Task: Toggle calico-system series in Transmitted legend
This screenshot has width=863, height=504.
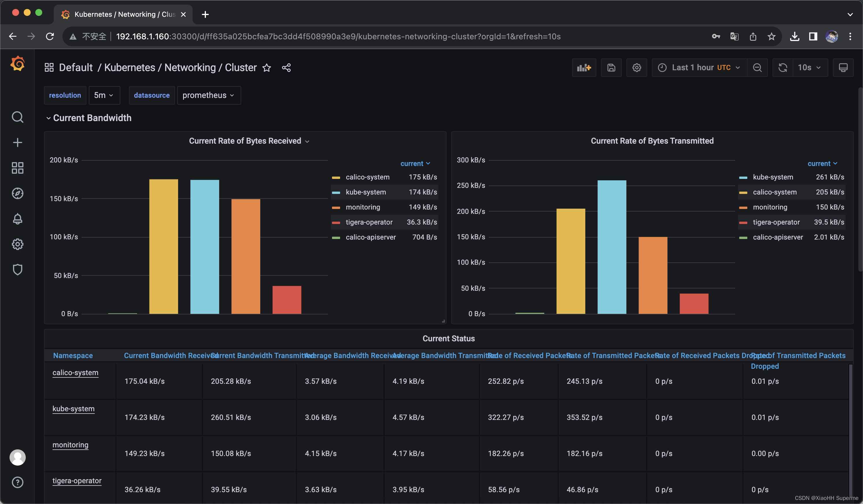Action: pos(775,192)
